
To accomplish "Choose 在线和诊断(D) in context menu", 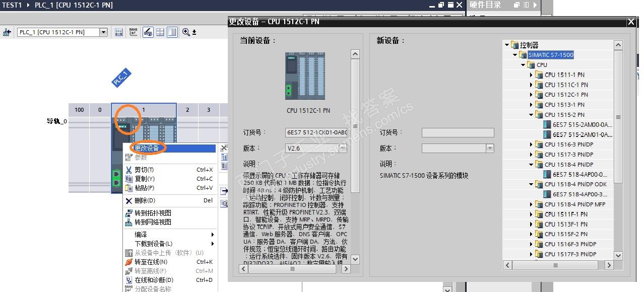I will click(170, 280).
